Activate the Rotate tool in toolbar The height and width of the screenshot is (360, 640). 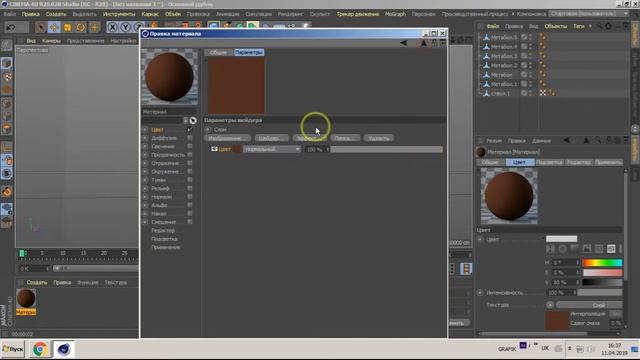[81, 27]
